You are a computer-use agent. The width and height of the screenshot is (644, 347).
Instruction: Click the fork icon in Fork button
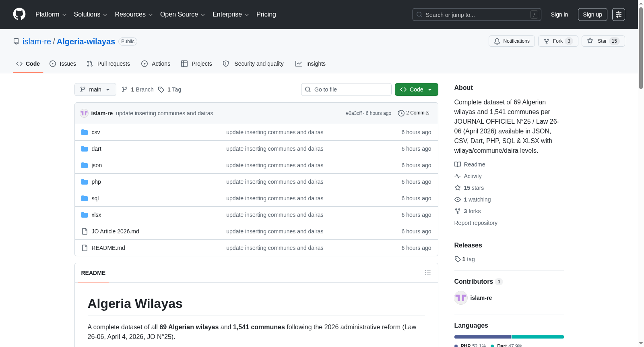[x=547, y=41]
